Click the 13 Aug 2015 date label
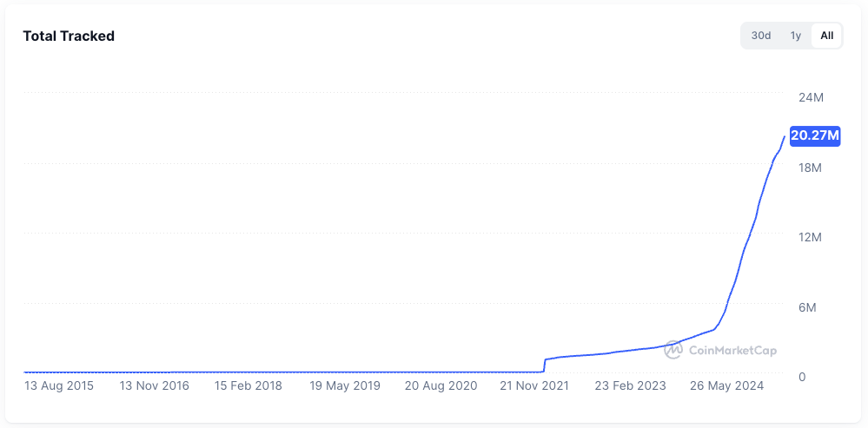868x428 pixels. [x=59, y=385]
